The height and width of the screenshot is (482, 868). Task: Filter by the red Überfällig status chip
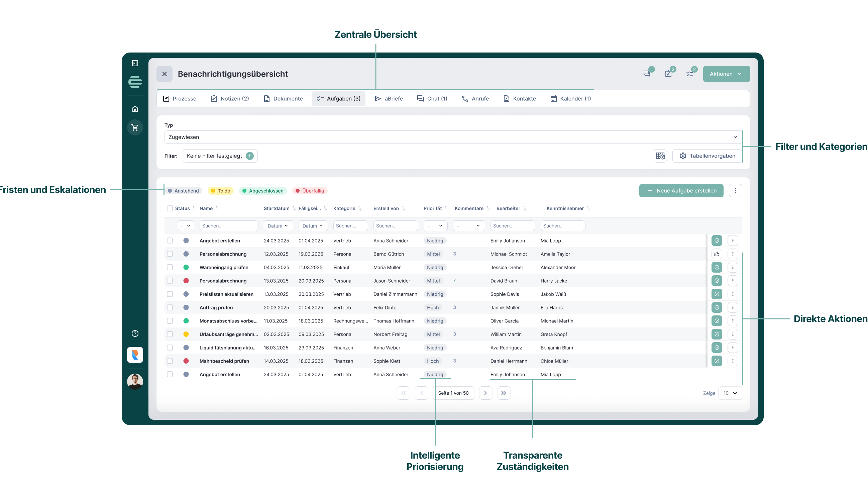click(x=310, y=191)
